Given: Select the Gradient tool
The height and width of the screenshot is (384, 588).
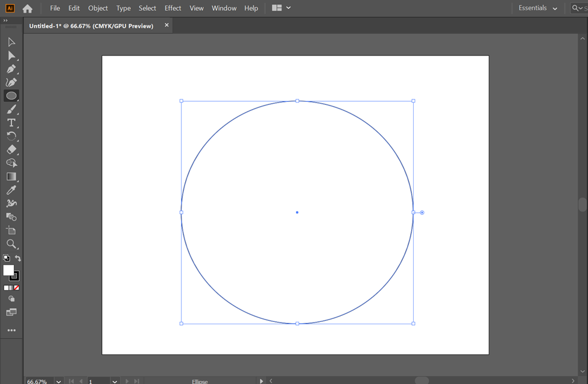Looking at the screenshot, I should [x=11, y=177].
